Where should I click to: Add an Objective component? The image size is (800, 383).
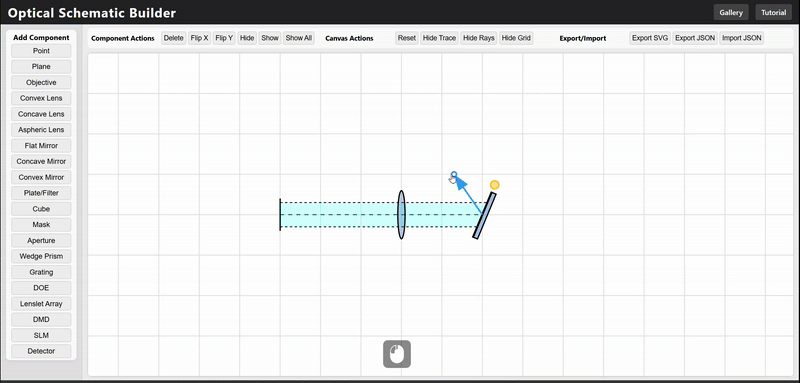41,83
